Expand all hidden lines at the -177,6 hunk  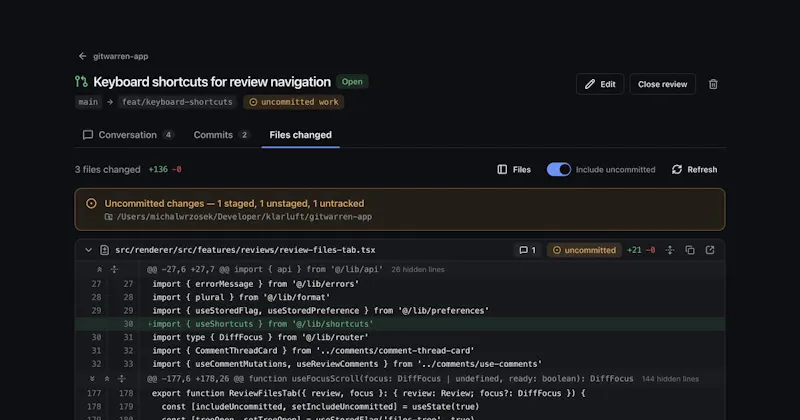[x=121, y=379]
